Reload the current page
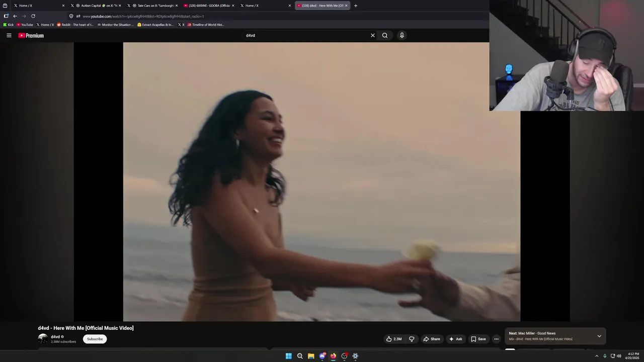Viewport: 644px width, 362px height. tap(33, 16)
